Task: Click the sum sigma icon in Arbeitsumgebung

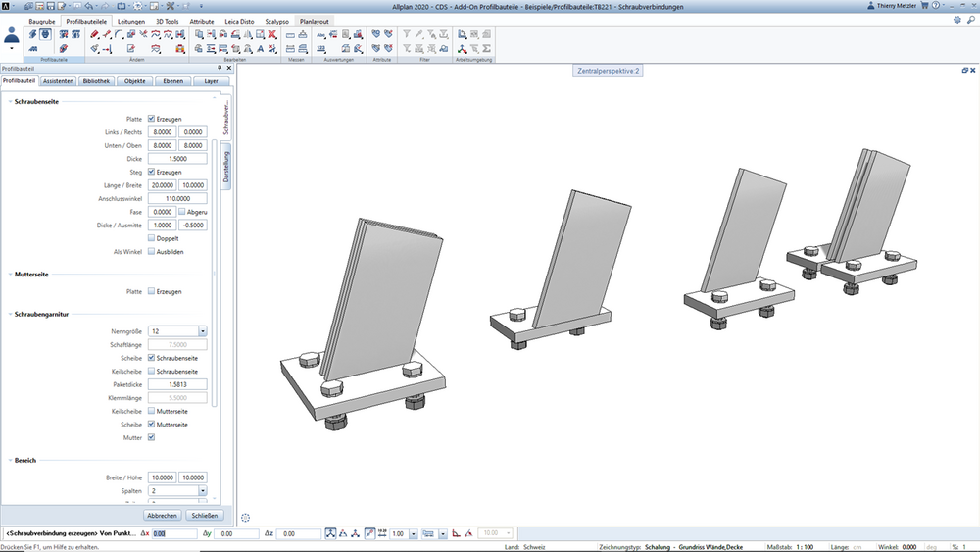Action: tap(486, 48)
